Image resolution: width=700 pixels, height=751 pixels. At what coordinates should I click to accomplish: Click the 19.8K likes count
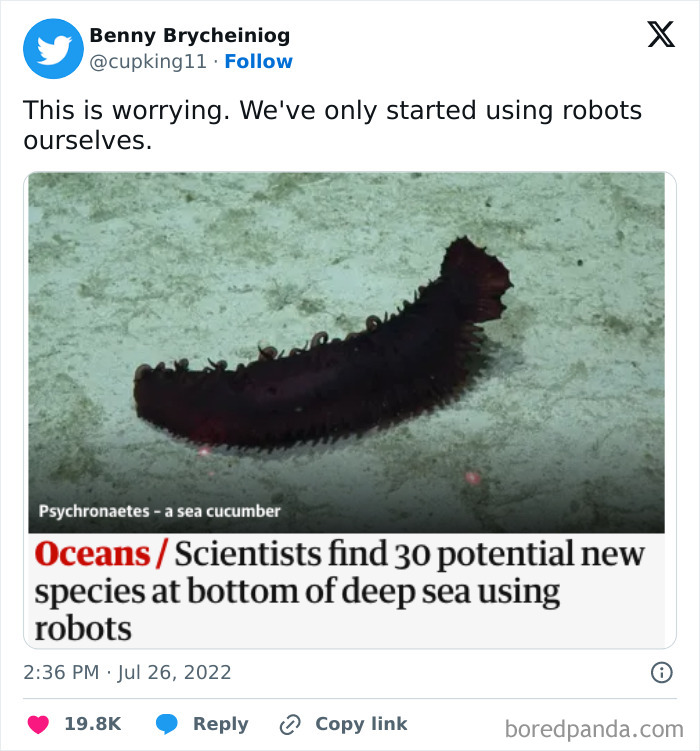click(93, 724)
